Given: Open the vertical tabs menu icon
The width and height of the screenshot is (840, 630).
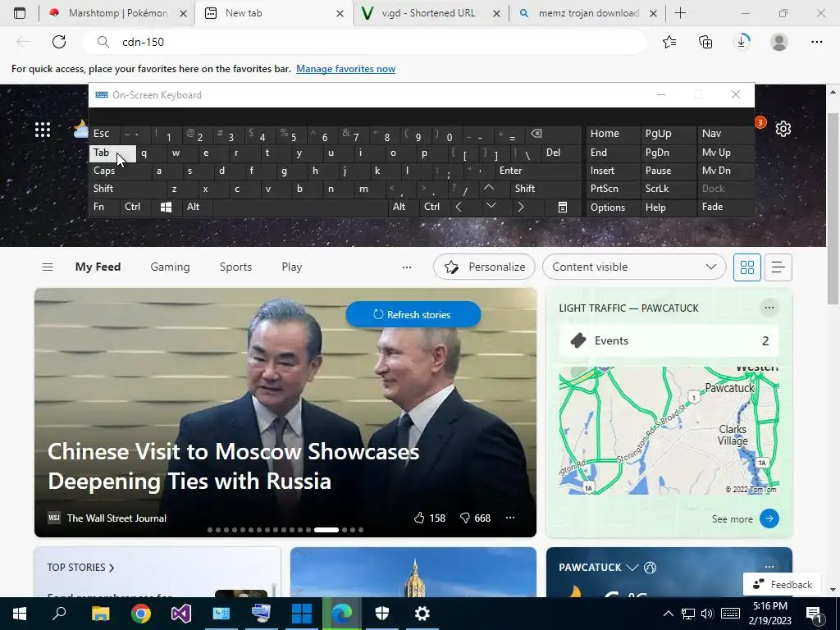Looking at the screenshot, I should [x=20, y=13].
